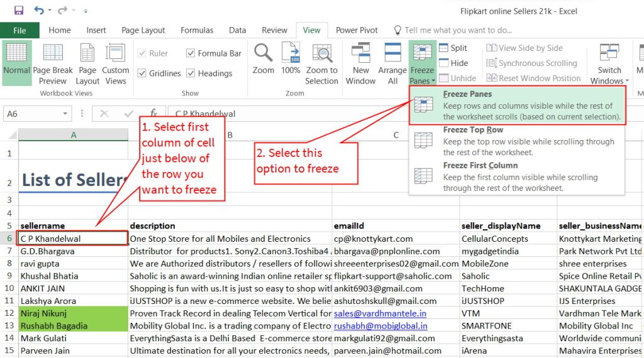Open the Power Pivot tab
Viewport: 644px width, 358px height.
[x=357, y=30]
